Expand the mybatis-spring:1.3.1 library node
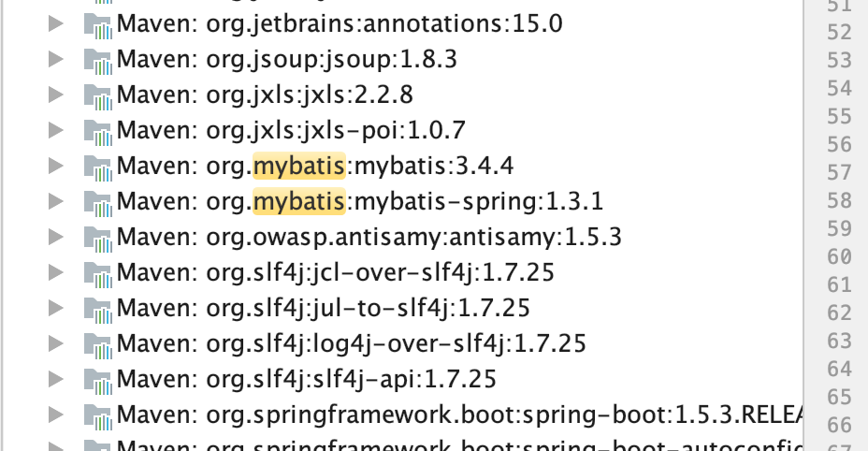 pos(56,201)
